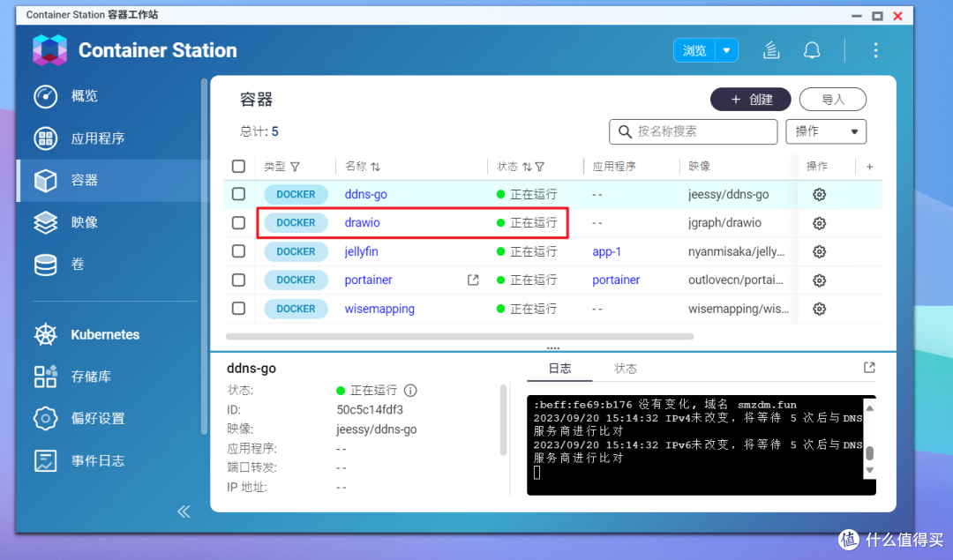Go to 应用程序 in the sidebar
Viewport: 953px width, 560px height.
click(x=97, y=138)
